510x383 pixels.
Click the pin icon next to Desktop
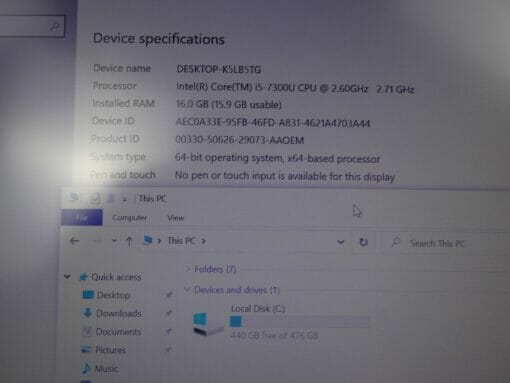click(169, 294)
